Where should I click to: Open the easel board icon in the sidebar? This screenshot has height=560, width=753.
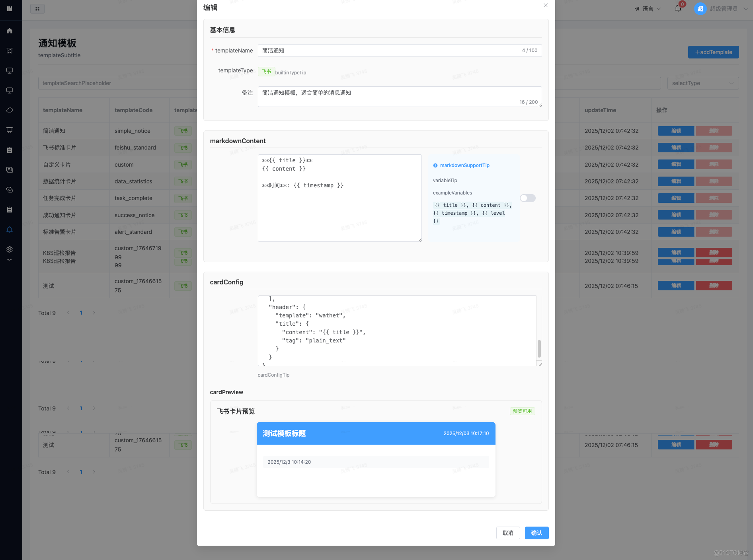(10, 130)
